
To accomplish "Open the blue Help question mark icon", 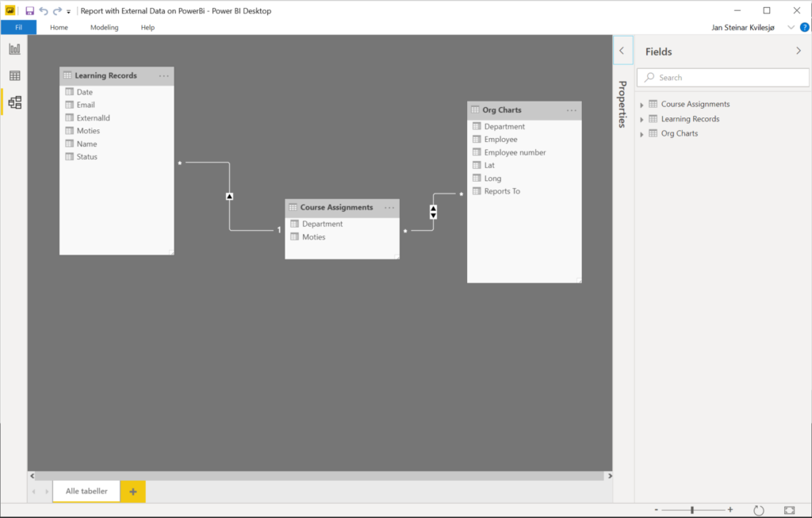I will pos(804,27).
